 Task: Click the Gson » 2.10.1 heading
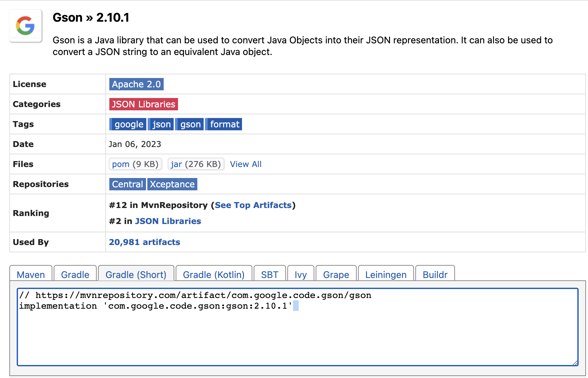click(91, 18)
